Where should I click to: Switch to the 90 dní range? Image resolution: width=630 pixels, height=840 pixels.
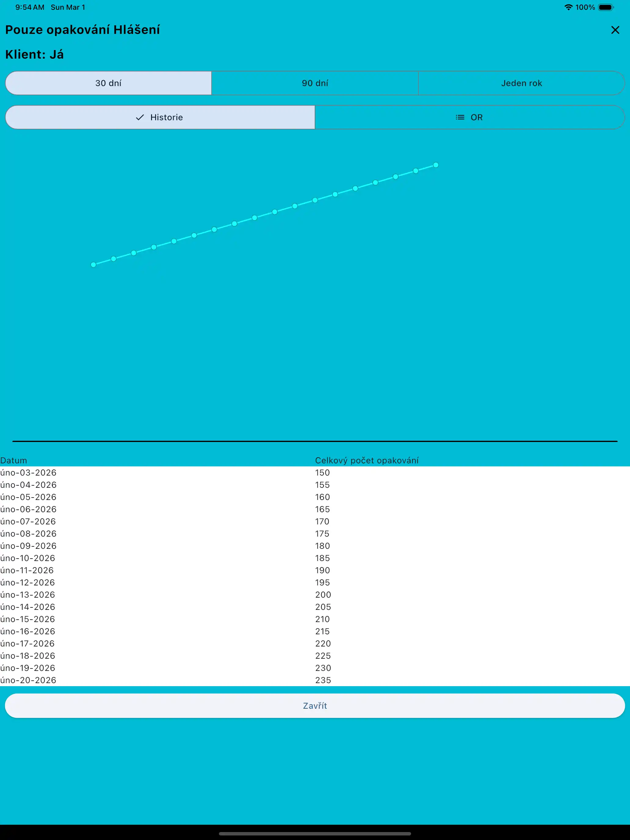[x=315, y=83]
